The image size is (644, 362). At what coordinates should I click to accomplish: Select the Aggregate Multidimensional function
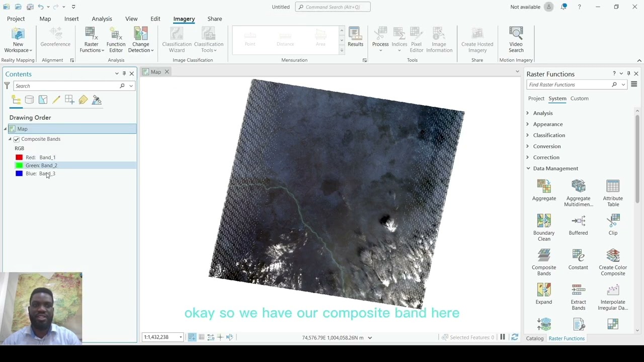pos(578,193)
